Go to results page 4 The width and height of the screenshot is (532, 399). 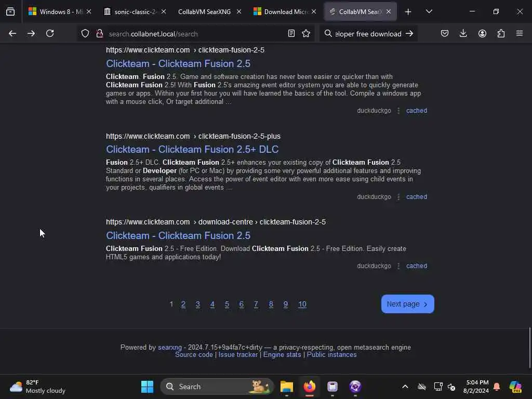[212, 304]
